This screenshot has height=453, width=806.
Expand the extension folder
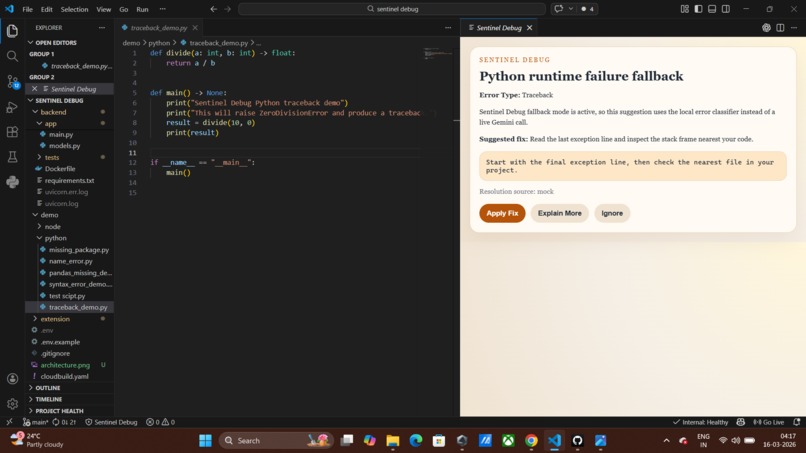(x=55, y=319)
